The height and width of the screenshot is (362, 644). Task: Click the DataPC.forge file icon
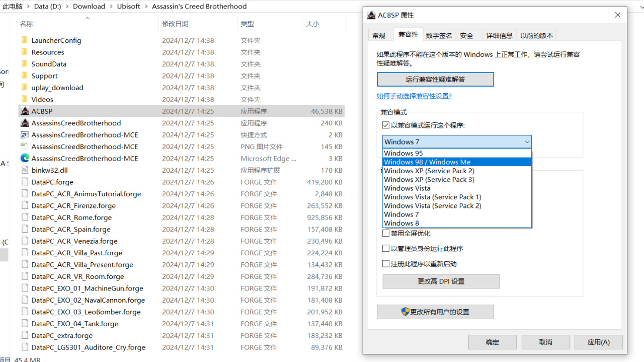[x=24, y=182]
